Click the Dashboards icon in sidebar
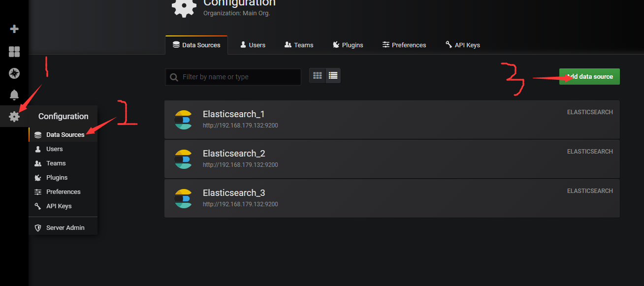Screen dimensions: 644x286 click(14, 51)
